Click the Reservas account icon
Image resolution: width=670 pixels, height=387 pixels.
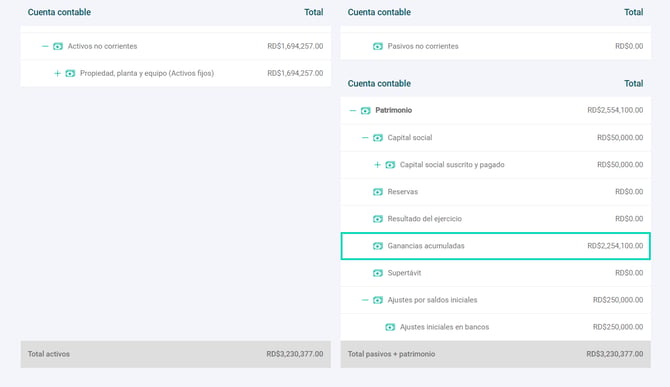[x=378, y=192]
